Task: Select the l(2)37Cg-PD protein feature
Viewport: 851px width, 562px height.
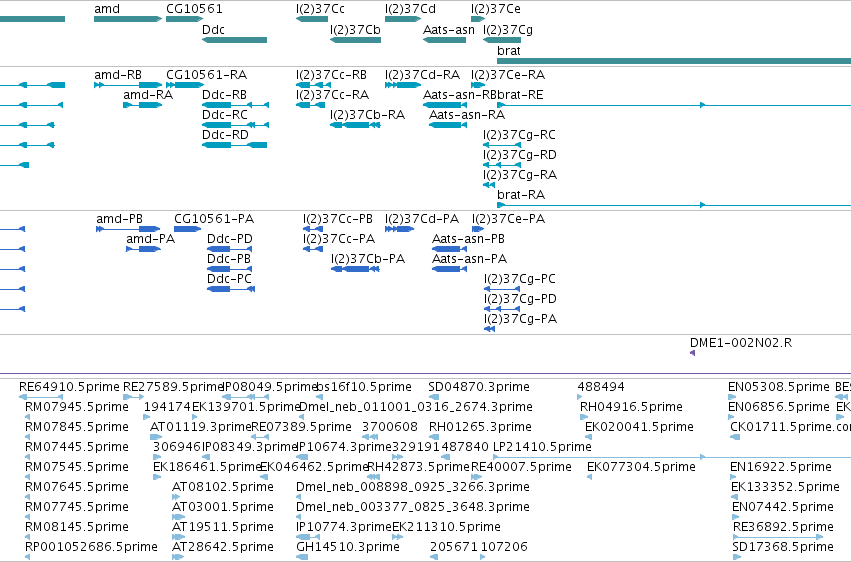Action: click(x=502, y=309)
